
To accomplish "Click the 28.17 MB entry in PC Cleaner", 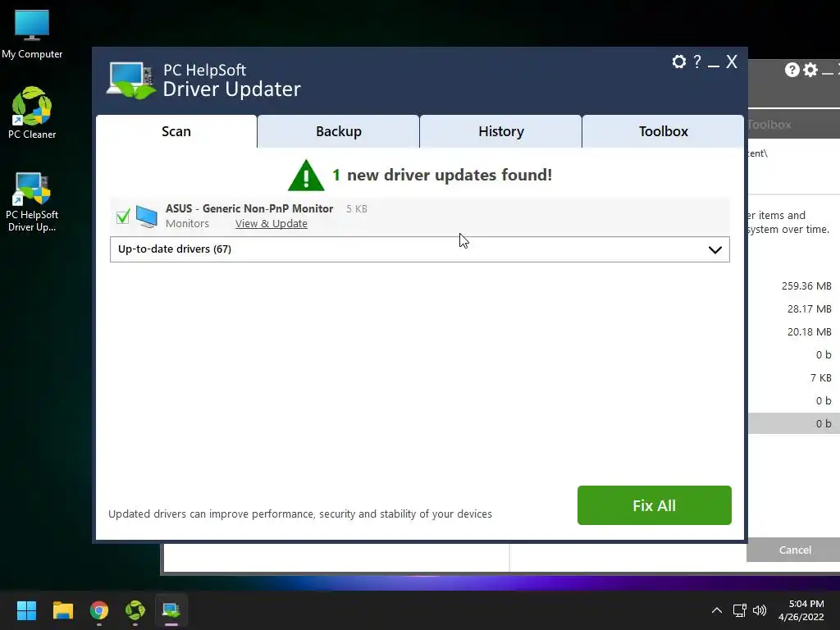I will coord(809,309).
